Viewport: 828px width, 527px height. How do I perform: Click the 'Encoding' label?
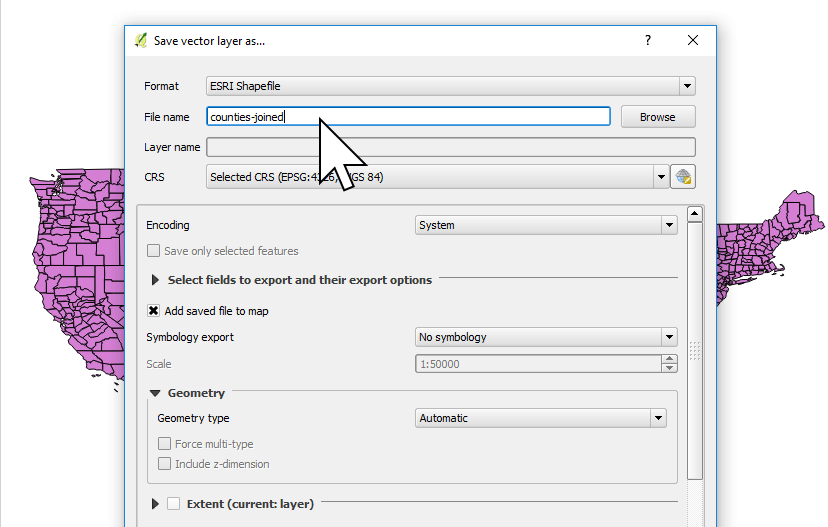[x=168, y=225]
